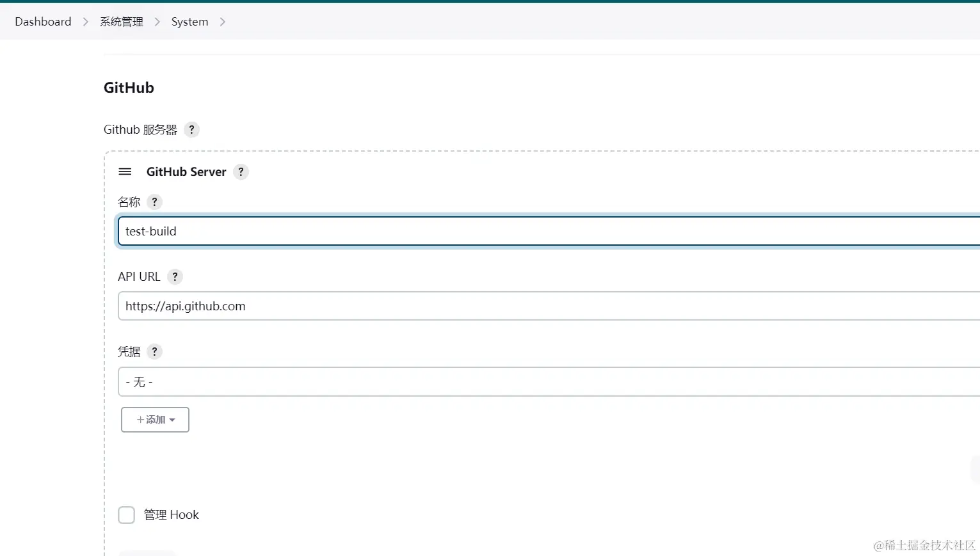The height and width of the screenshot is (556, 980).
Task: Open help for Github 服务器
Action: [191, 130]
